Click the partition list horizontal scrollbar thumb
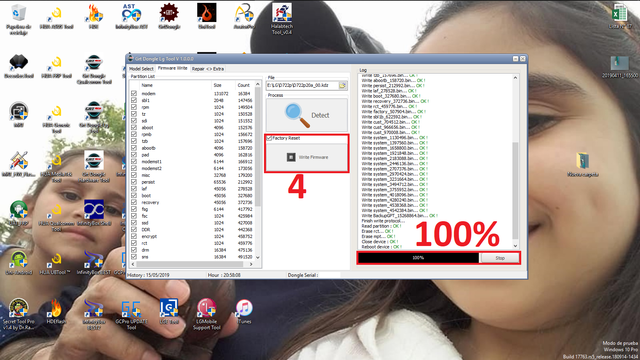 coord(191,264)
